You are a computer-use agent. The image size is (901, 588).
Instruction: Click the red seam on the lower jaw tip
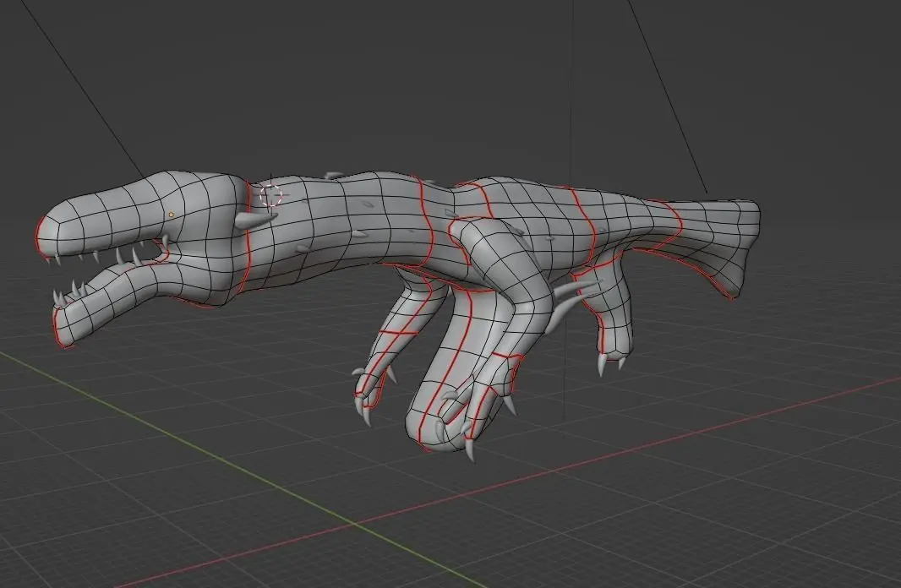(x=57, y=326)
